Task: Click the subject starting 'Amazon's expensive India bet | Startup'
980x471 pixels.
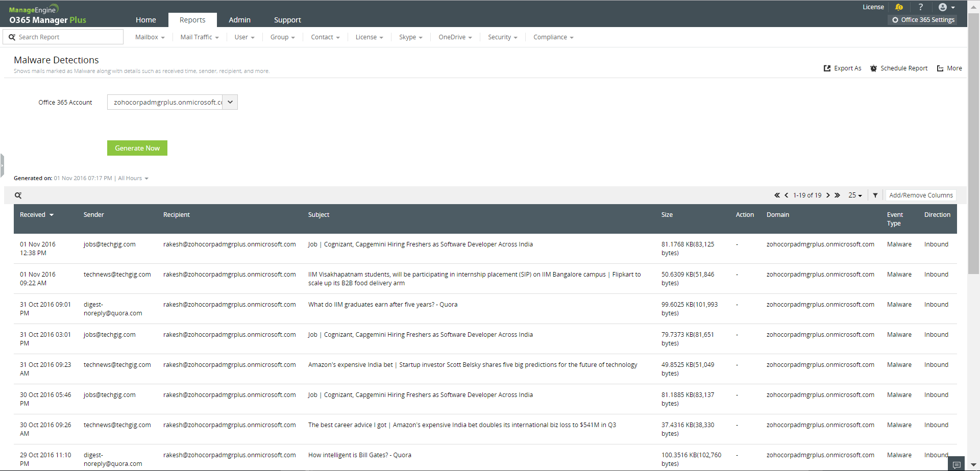Action: point(473,365)
